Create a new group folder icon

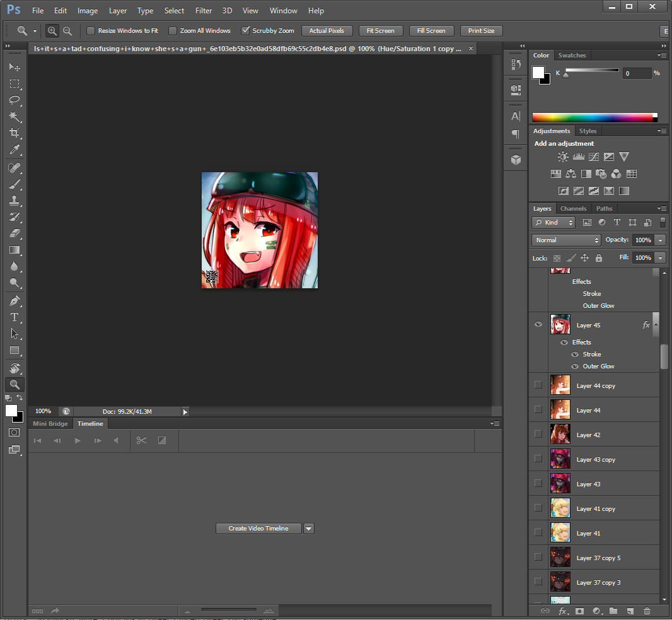coord(613,611)
